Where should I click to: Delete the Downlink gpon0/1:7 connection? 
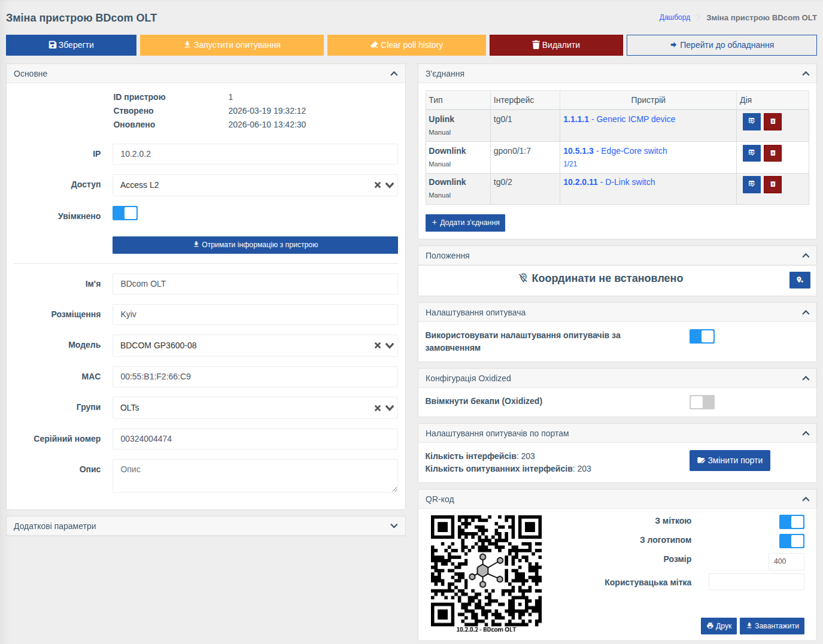point(773,153)
